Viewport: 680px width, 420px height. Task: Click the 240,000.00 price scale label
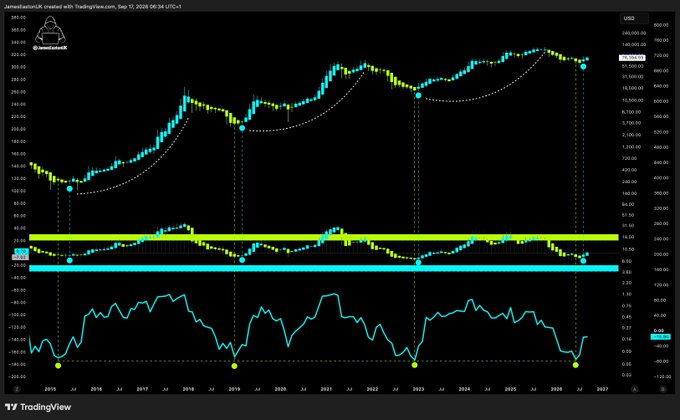pyautogui.click(x=634, y=33)
